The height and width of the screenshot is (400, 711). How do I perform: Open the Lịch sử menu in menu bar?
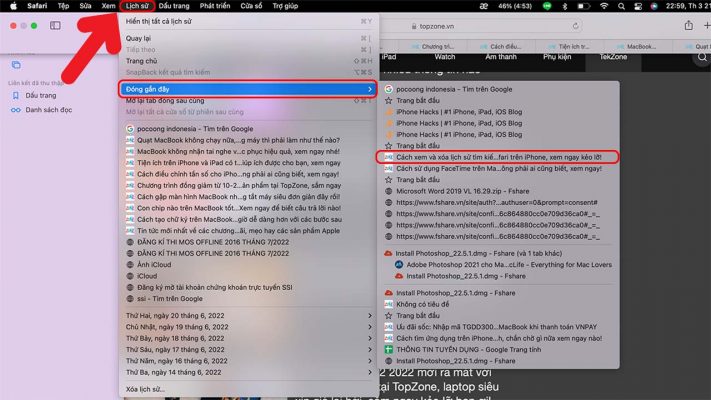pos(137,6)
